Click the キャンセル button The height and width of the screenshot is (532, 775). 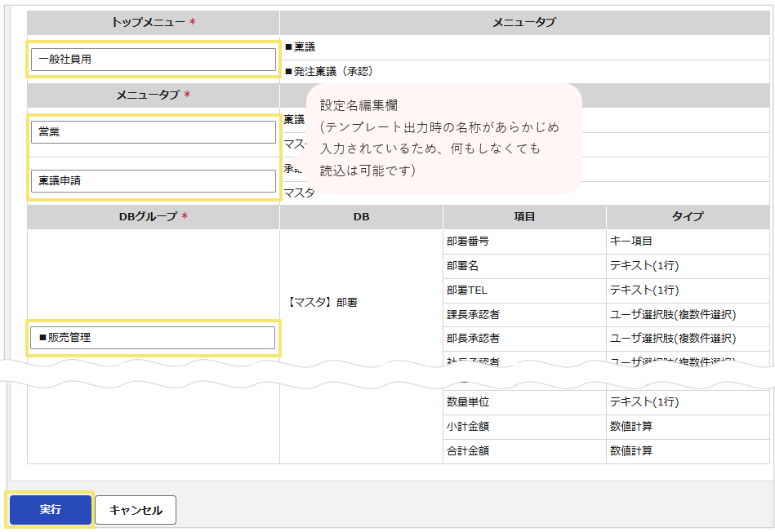pyautogui.click(x=136, y=510)
